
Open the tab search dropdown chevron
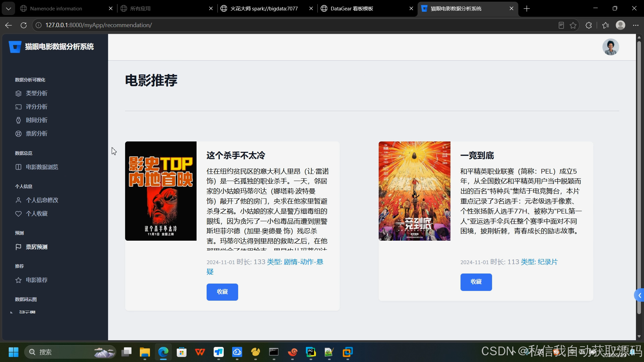tap(8, 9)
